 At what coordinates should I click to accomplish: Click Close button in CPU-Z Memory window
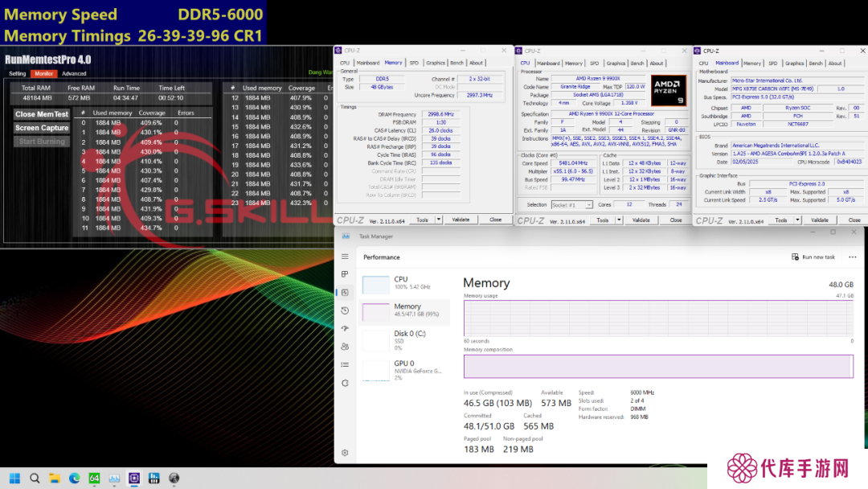(x=495, y=220)
